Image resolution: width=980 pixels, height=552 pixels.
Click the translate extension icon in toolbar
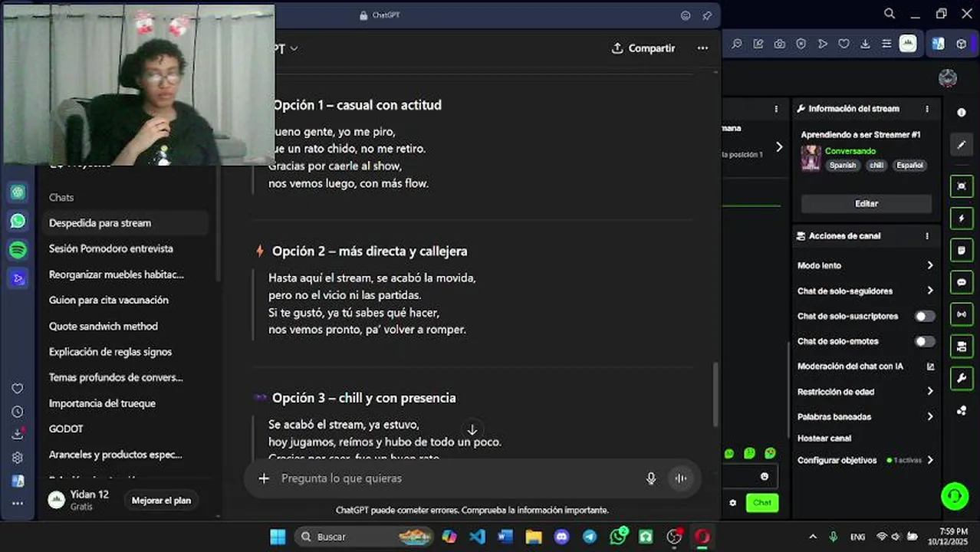click(x=938, y=44)
